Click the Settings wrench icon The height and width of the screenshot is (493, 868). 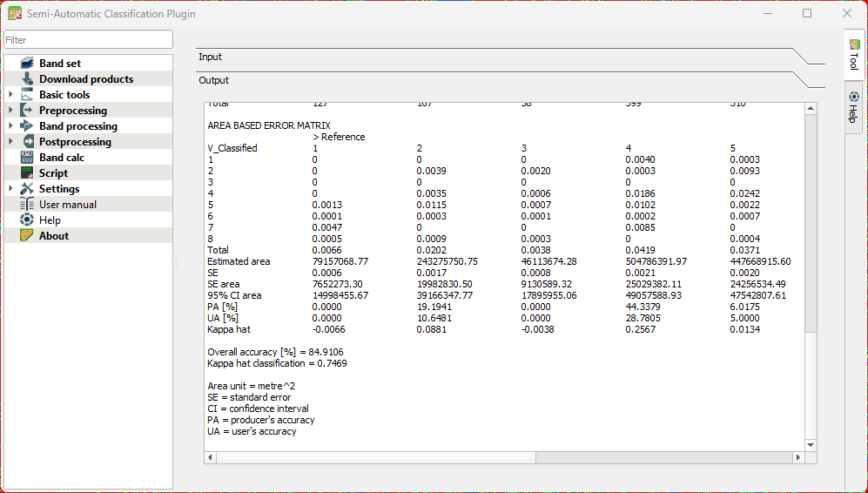27,189
